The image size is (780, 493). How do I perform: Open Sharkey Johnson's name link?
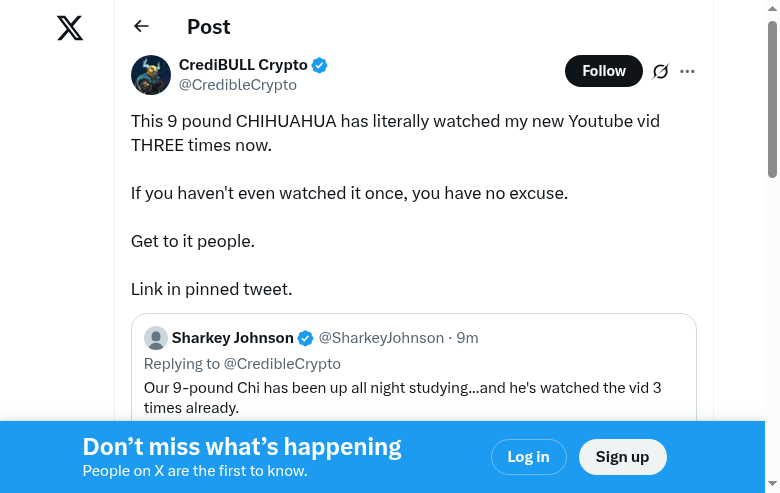point(233,338)
